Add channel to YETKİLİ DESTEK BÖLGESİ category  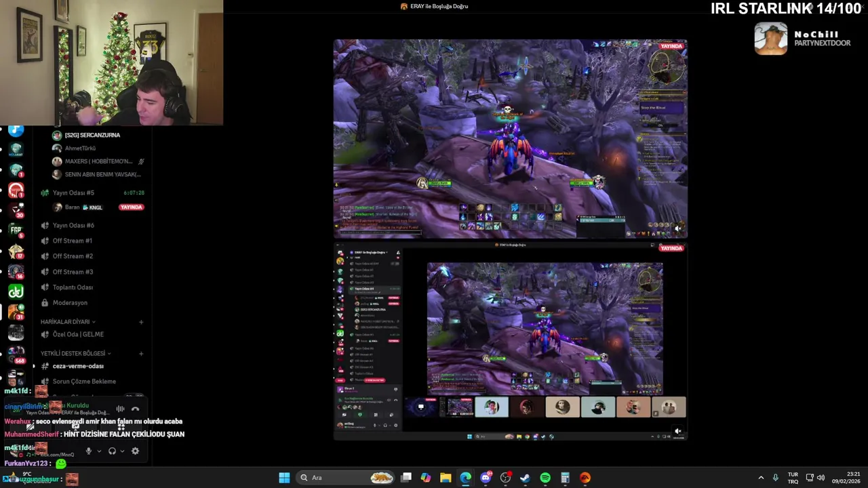(141, 353)
